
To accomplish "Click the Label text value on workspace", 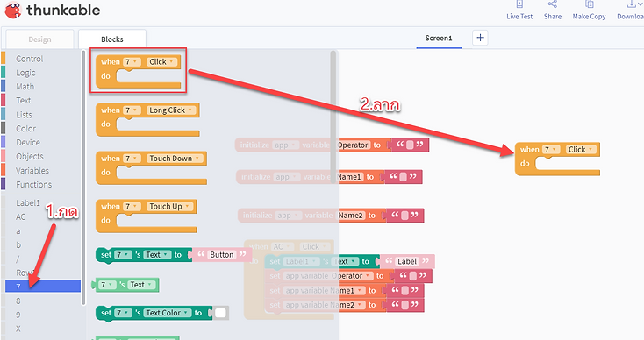I will click(x=407, y=261).
